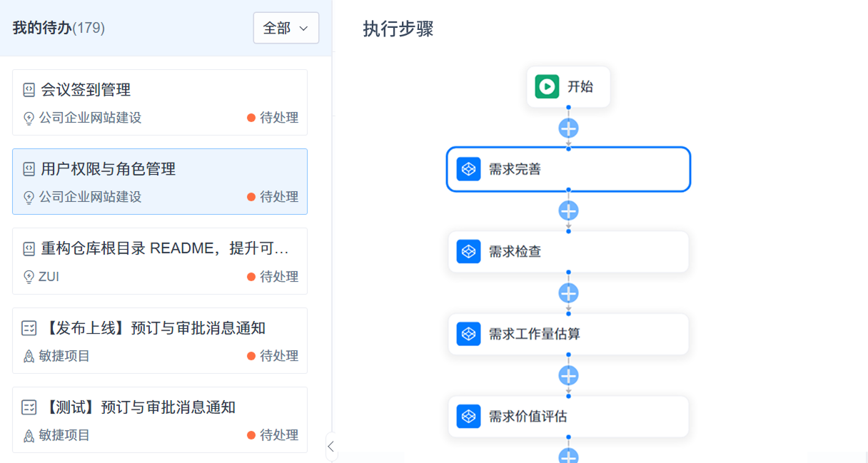
Task: Add a step below 需求完善 node
Action: click(x=568, y=211)
